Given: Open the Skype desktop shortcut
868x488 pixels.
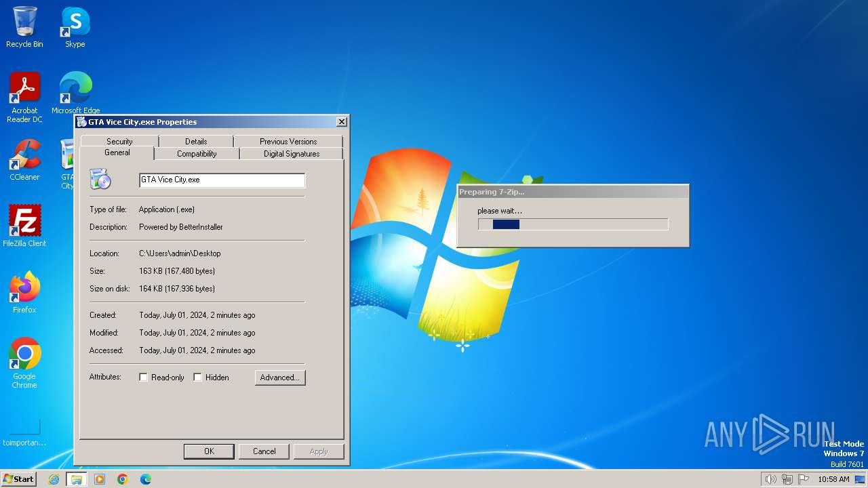Looking at the screenshot, I should tap(75, 27).
